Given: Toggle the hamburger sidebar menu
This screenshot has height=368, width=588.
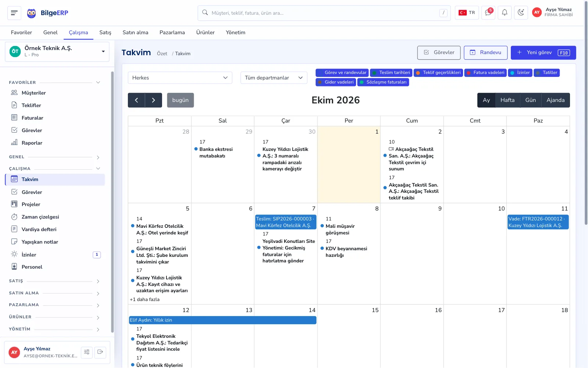Looking at the screenshot, I should tap(14, 13).
